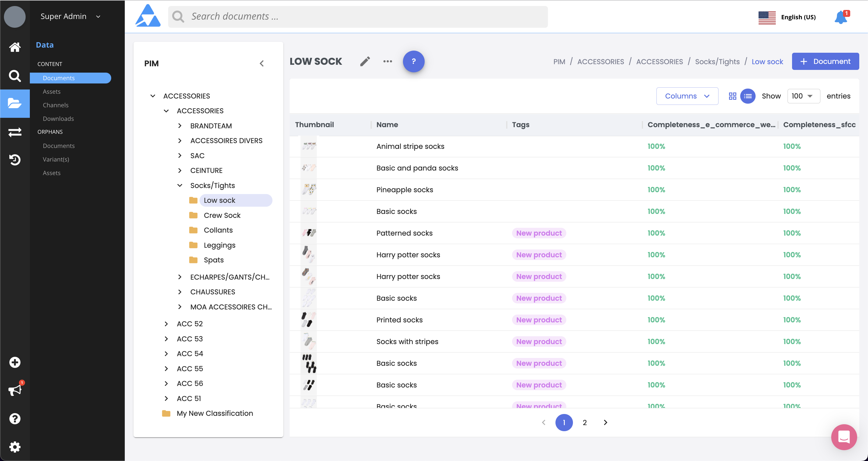Click the Crew Sock folder icon
868x461 pixels.
click(x=193, y=215)
